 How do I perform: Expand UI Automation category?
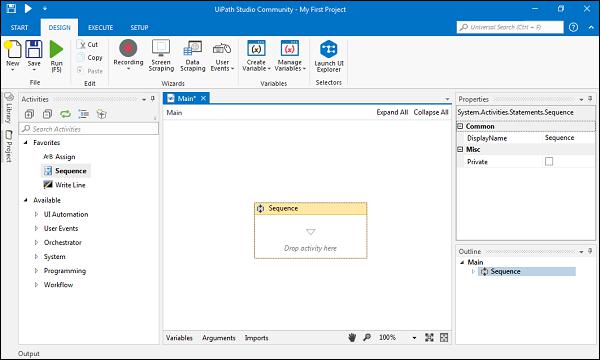tap(36, 214)
